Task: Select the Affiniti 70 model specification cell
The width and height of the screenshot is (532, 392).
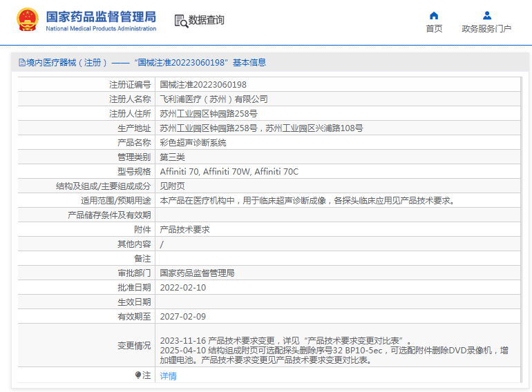Action: pos(229,172)
